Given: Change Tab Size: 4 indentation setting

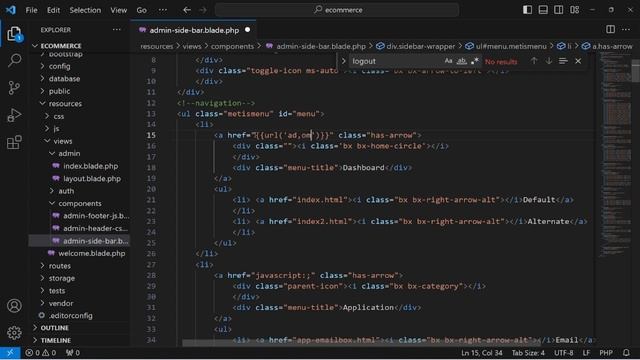Looking at the screenshot, I should tap(528, 353).
